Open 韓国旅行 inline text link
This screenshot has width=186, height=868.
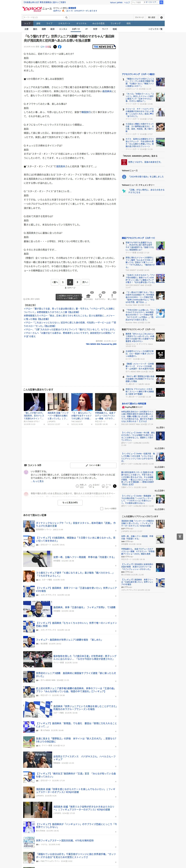[86, 112]
